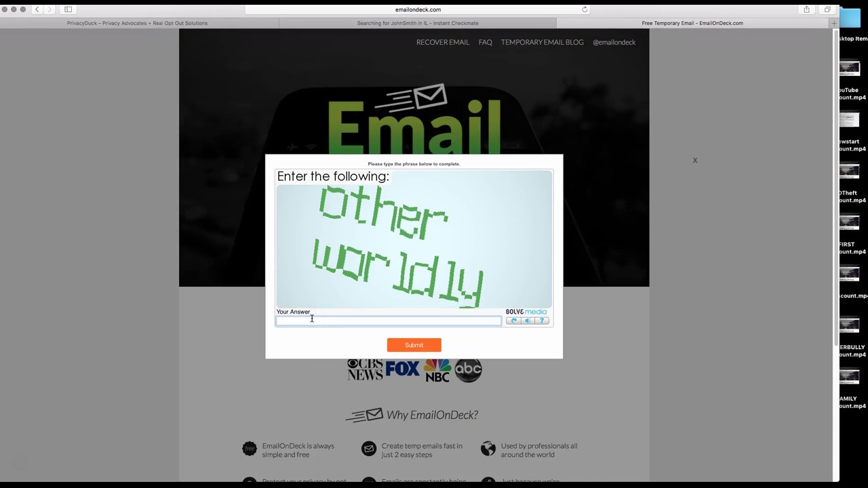Switch to the PrivacyDuck tab
The image size is (868, 488).
pos(138,23)
